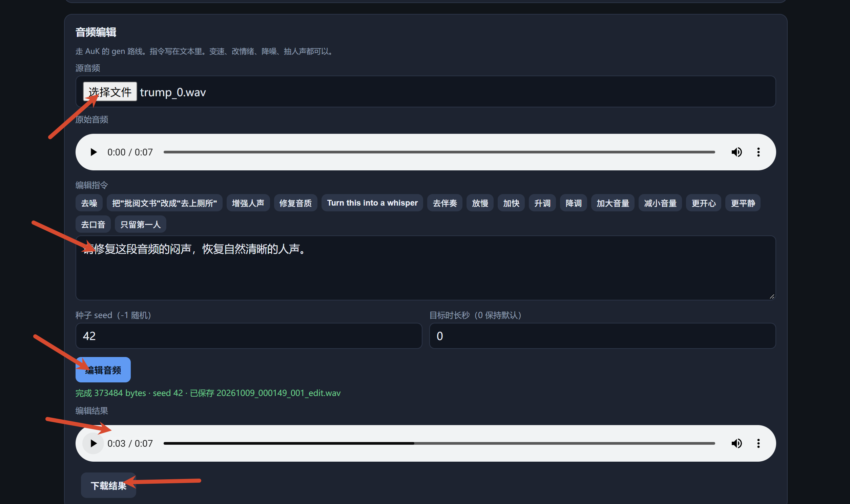Apply the 加快 preset chip
The image size is (850, 504).
pyautogui.click(x=511, y=203)
